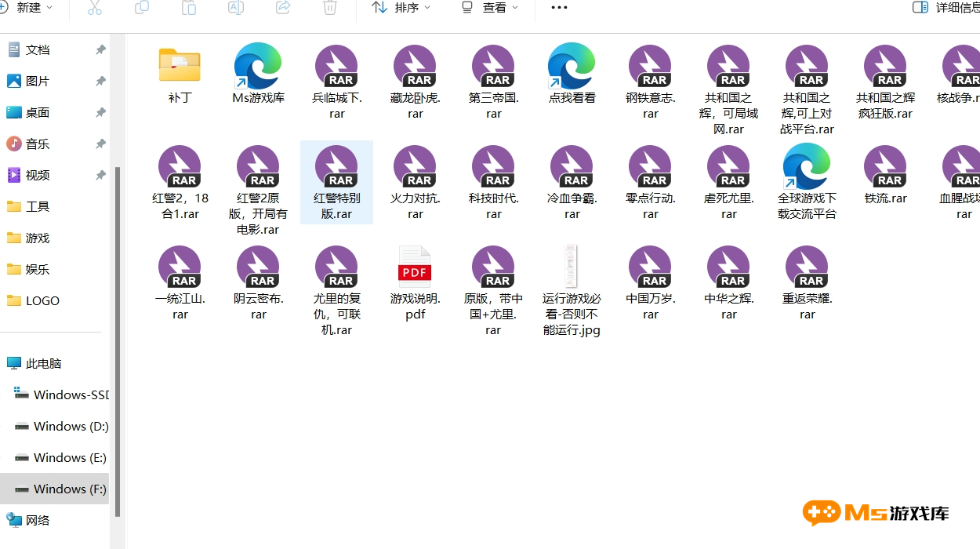Select the 点我看看 shortcut icon

[x=572, y=67]
